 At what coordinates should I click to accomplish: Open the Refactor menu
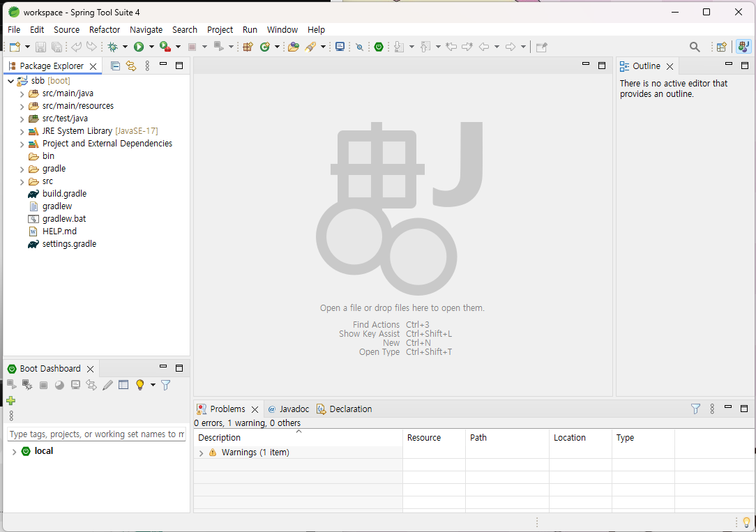(x=104, y=29)
